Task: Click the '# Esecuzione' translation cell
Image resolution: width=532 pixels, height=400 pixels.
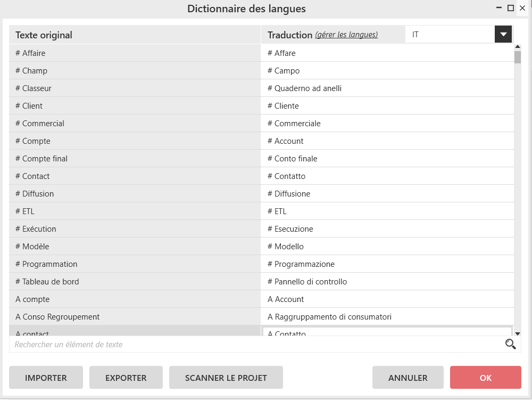Action: point(387,229)
